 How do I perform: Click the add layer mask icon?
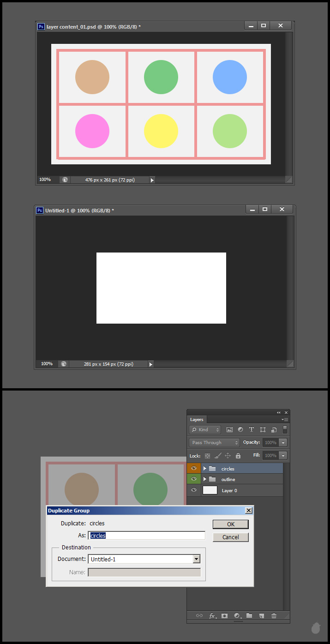coord(224,615)
